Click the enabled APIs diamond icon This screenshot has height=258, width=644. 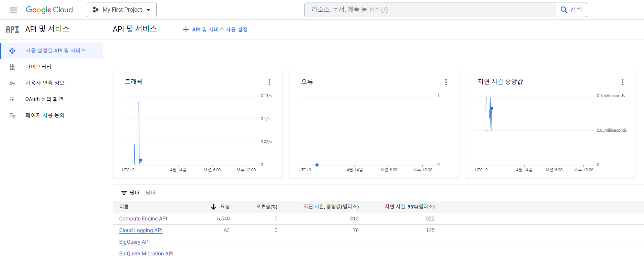pos(12,51)
